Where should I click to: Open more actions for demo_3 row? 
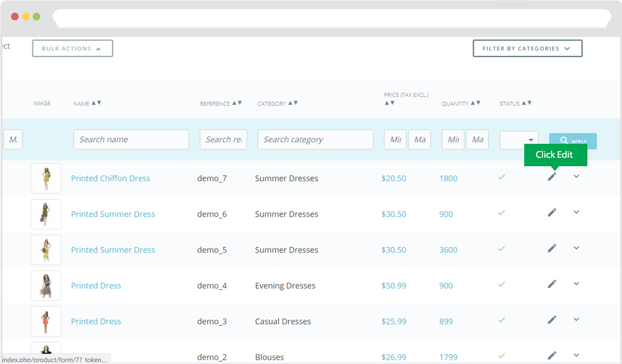click(576, 319)
